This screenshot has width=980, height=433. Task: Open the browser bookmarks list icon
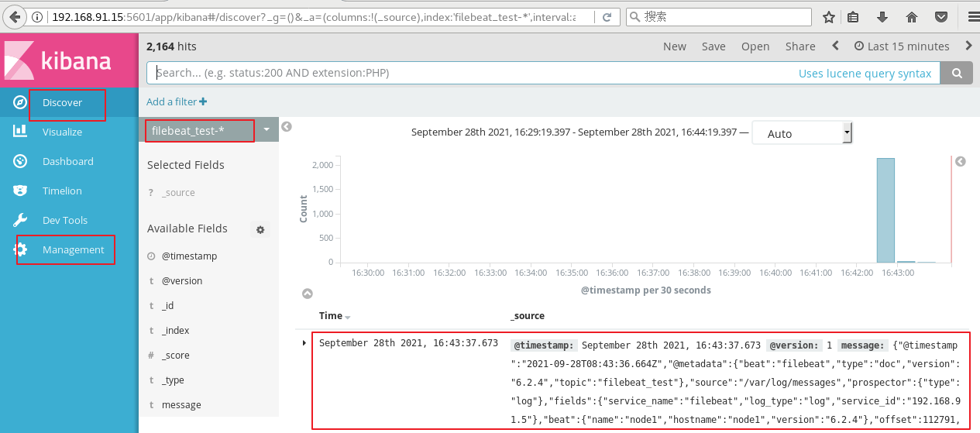tap(854, 17)
